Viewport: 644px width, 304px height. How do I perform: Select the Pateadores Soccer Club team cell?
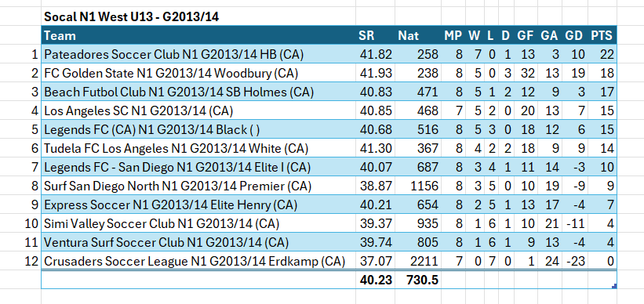[198, 54]
